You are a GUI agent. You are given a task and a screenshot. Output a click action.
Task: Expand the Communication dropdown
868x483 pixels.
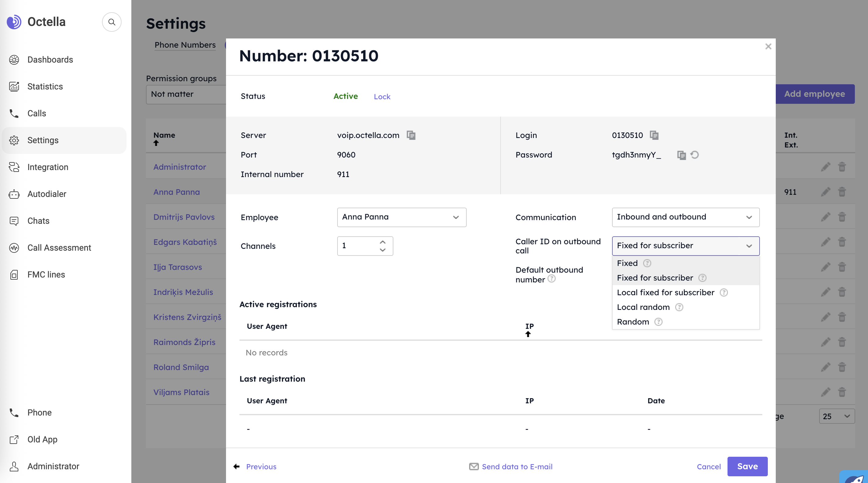pos(685,217)
